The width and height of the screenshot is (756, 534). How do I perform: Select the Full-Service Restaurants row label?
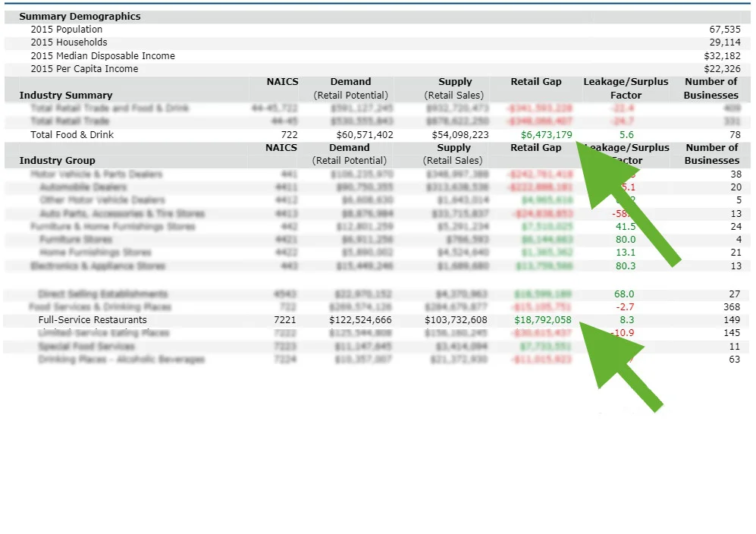(93, 320)
